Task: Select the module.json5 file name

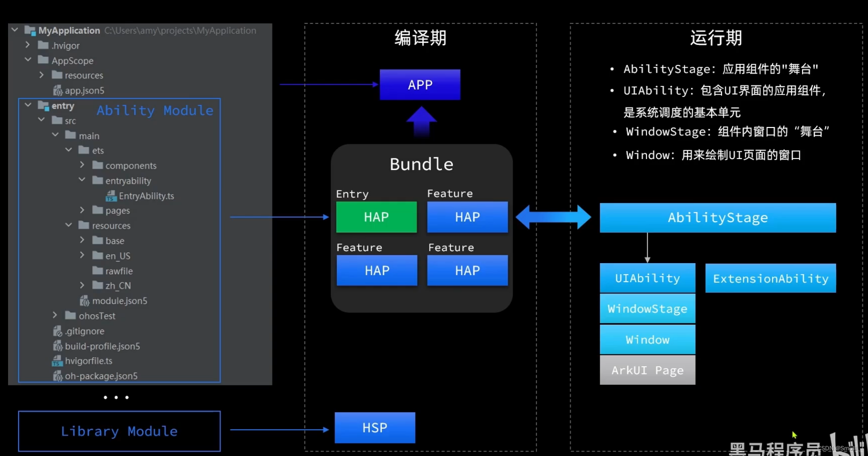Action: (x=120, y=301)
